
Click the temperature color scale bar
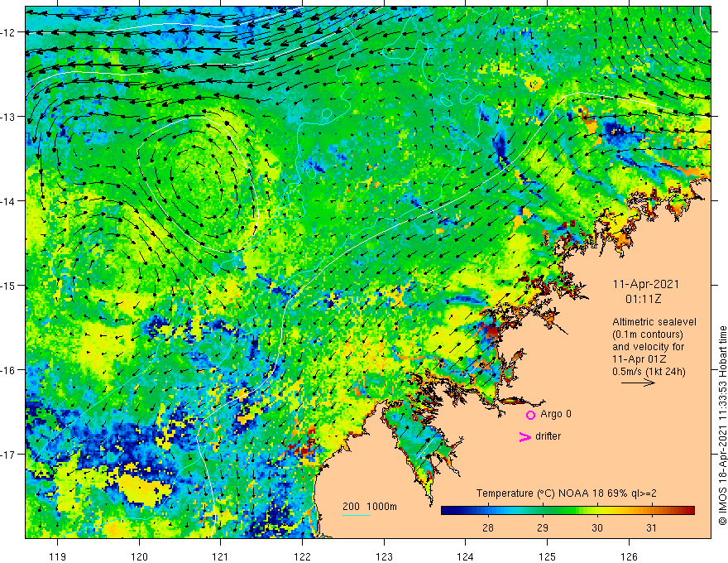568,511
